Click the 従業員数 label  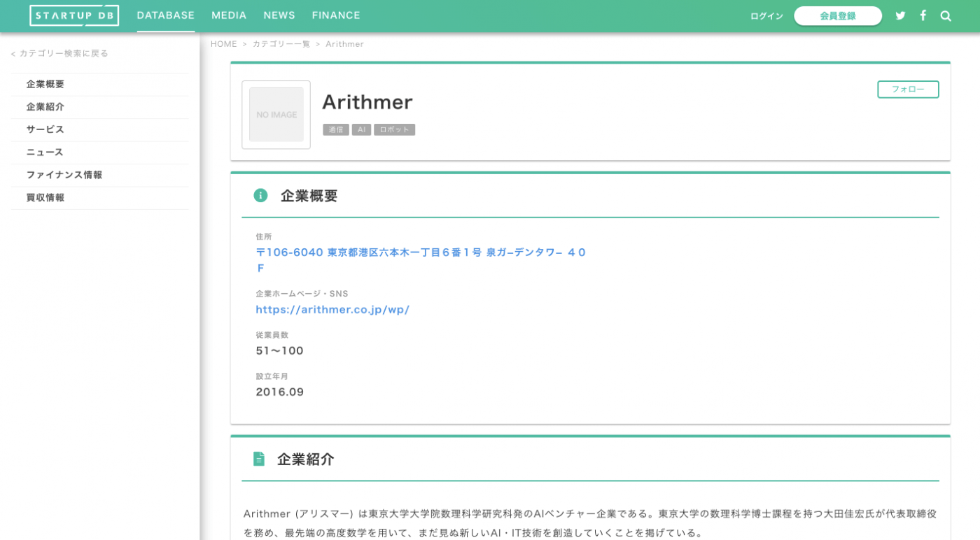pyautogui.click(x=272, y=335)
